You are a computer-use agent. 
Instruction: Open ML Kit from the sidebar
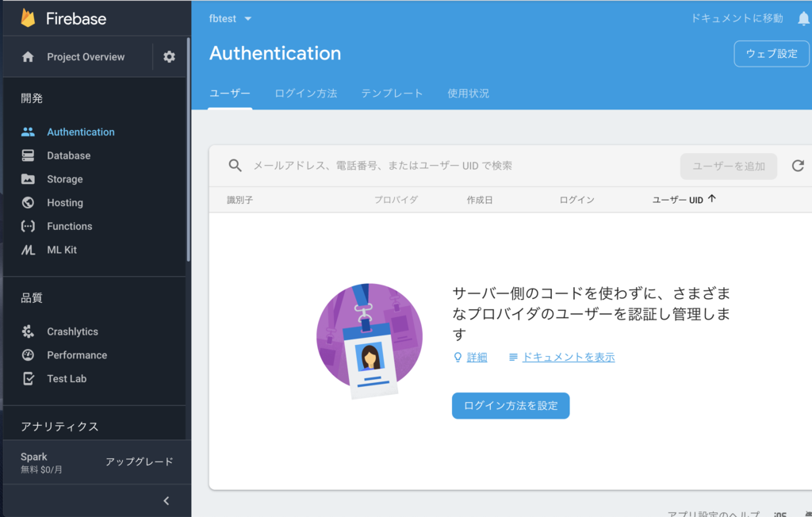[62, 250]
